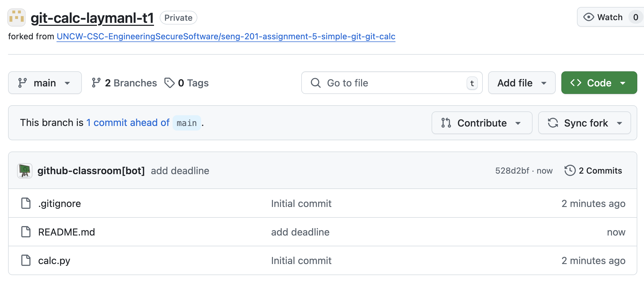Screen dimensions: 644x281
Task: Click the github-classroom[bot] avatar
Action: (x=25, y=171)
